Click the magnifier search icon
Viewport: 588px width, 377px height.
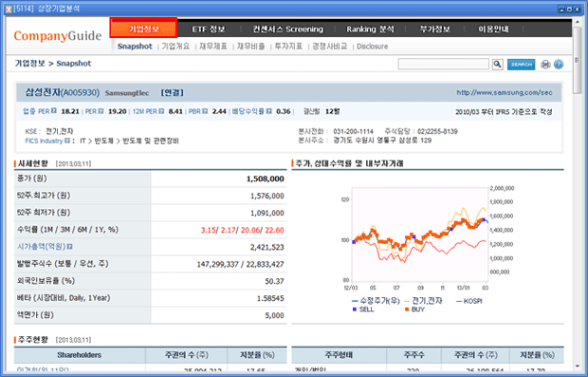pos(497,65)
